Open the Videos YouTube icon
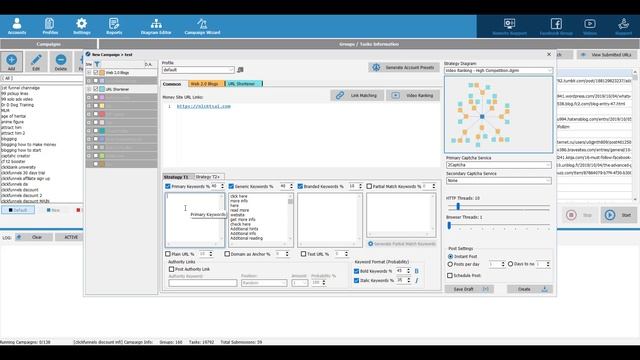 (590, 27)
